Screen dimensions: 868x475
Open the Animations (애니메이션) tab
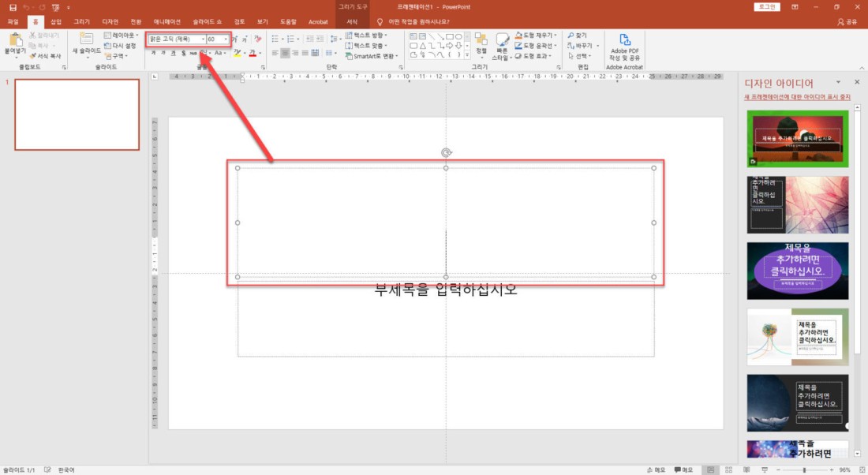tap(167, 21)
